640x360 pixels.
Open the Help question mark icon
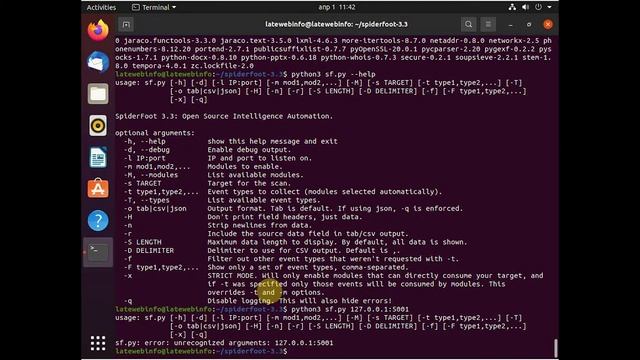coord(98,220)
